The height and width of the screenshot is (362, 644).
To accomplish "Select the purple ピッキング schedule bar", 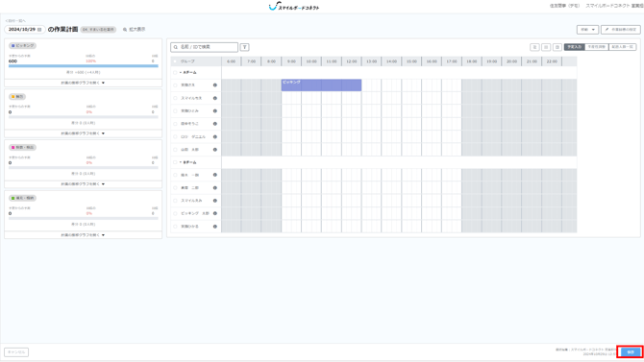I will (x=321, y=84).
